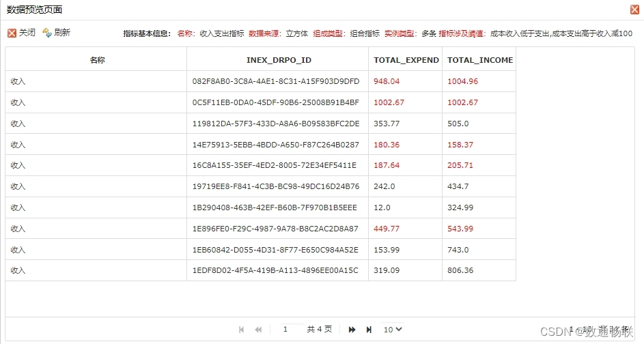Click expend value 449.77
This screenshot has width=644, height=344.
[387, 229]
